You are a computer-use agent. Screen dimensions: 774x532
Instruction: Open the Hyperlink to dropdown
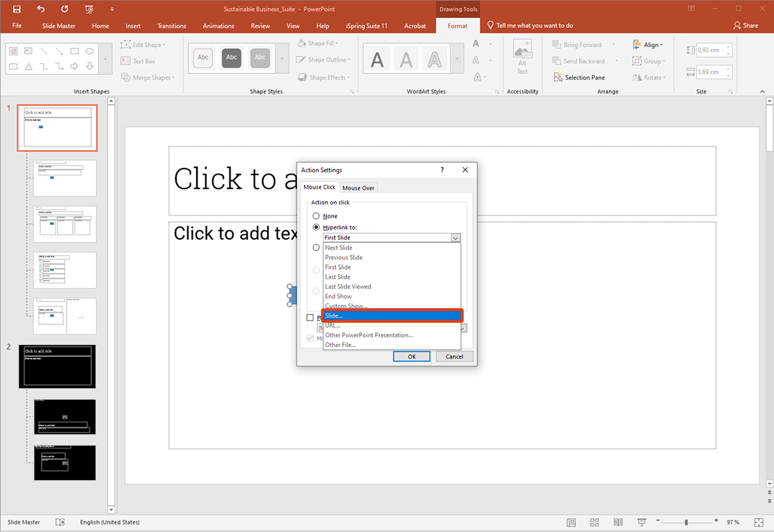455,237
